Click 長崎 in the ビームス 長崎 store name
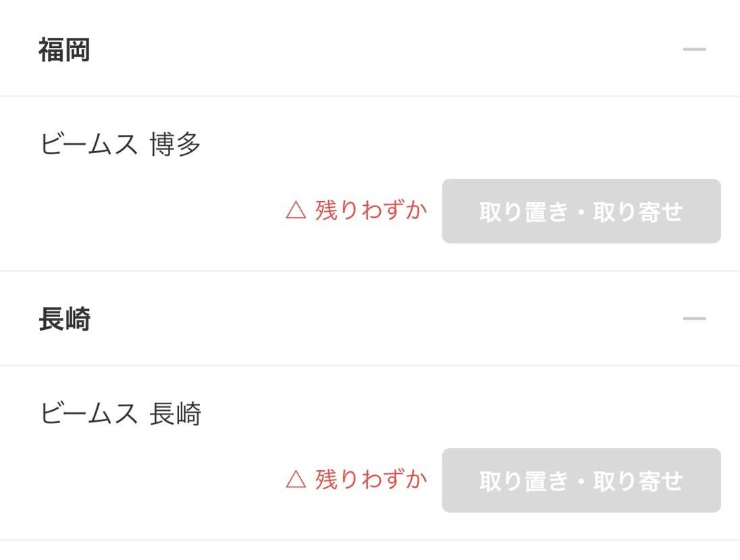Image resolution: width=740 pixels, height=560 pixels. click(x=175, y=414)
